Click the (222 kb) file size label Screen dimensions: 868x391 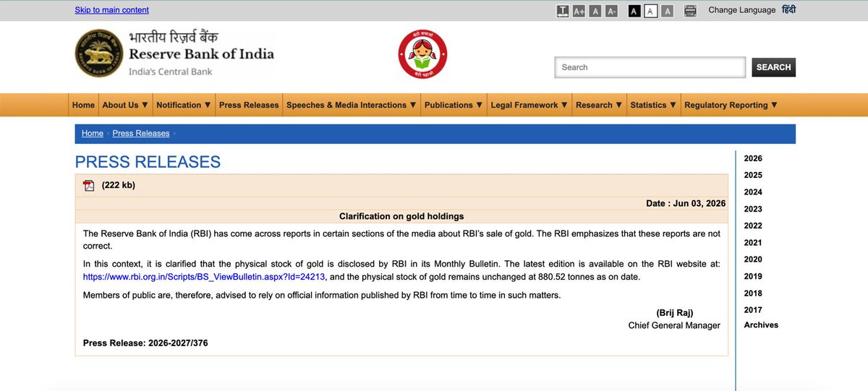119,185
